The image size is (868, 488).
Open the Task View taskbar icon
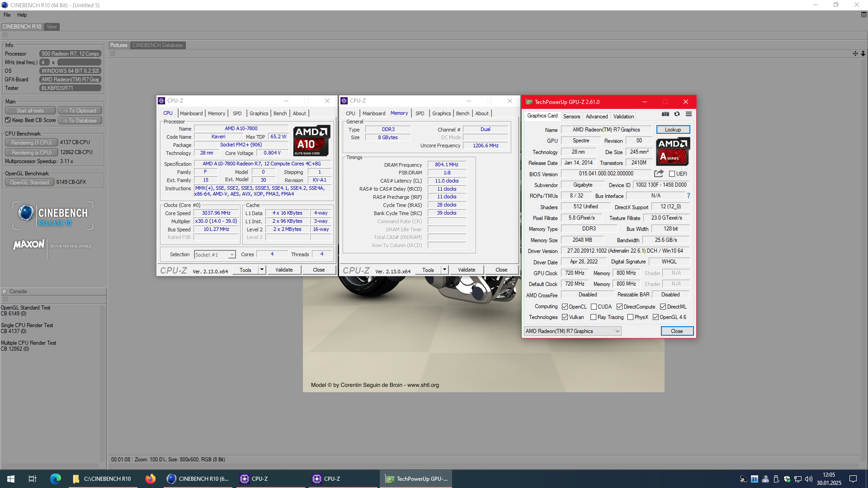[32, 479]
